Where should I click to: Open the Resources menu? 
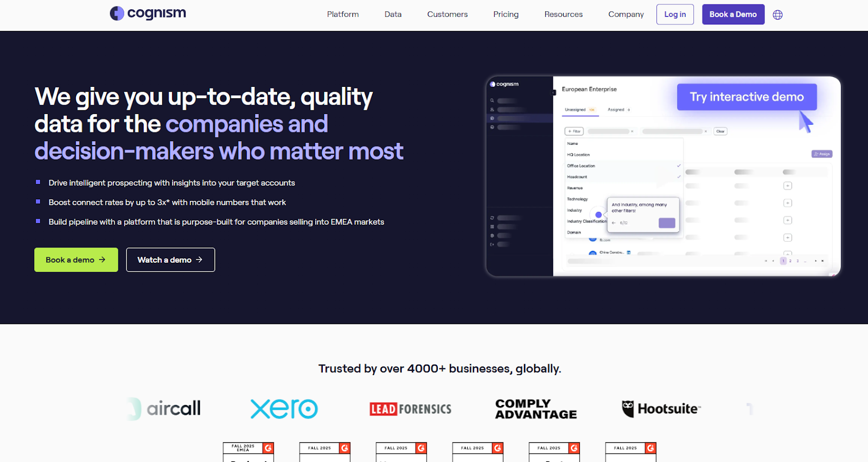(x=563, y=14)
